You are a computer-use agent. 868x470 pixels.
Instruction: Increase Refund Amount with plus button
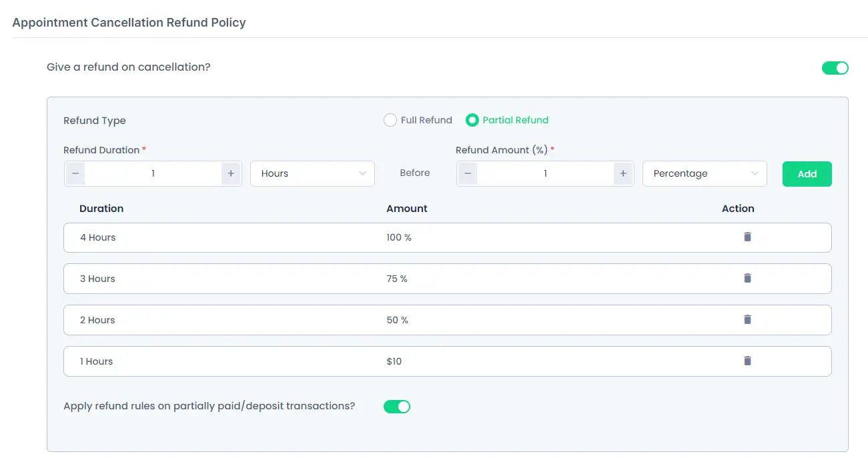[623, 173]
